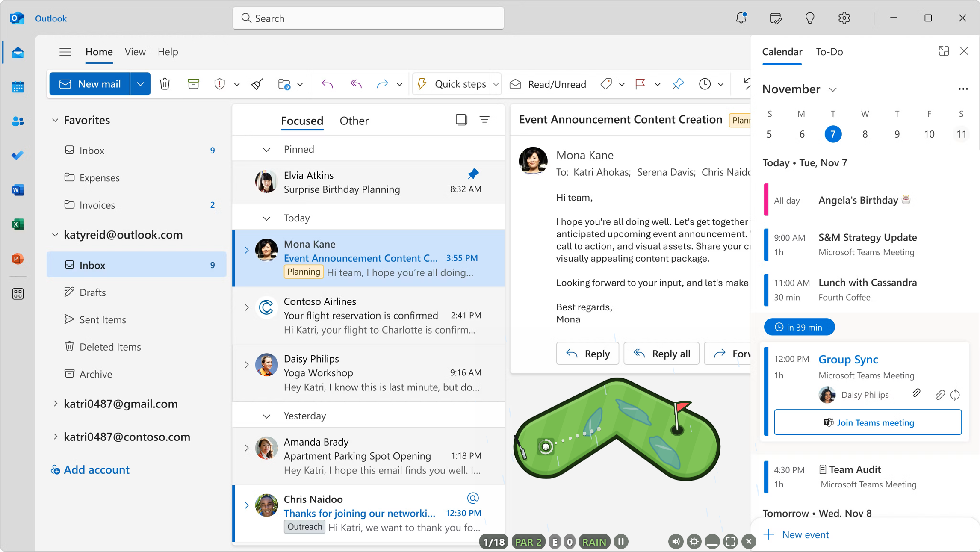
Task: Click Reply all in the reading pane
Action: coord(661,354)
